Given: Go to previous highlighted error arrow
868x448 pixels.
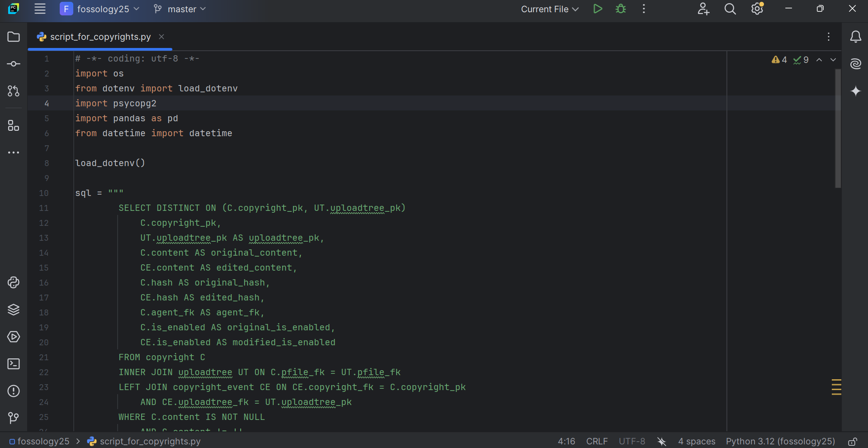Looking at the screenshot, I should [x=819, y=60].
